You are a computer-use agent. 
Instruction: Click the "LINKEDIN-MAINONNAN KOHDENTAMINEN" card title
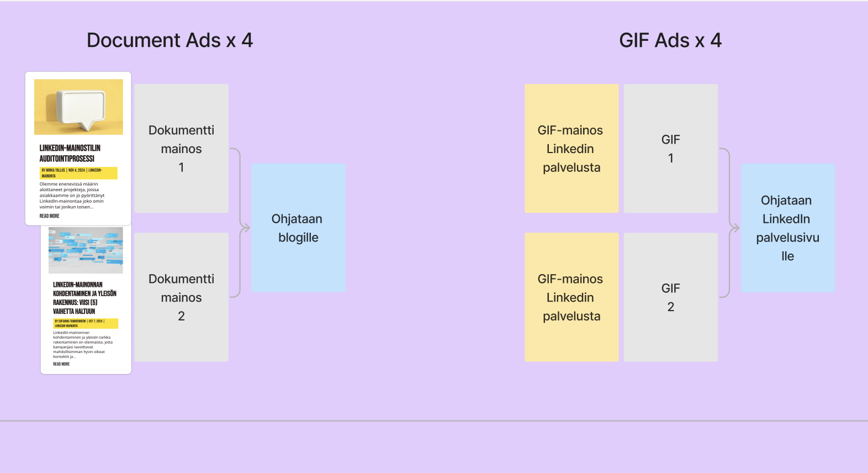click(84, 298)
